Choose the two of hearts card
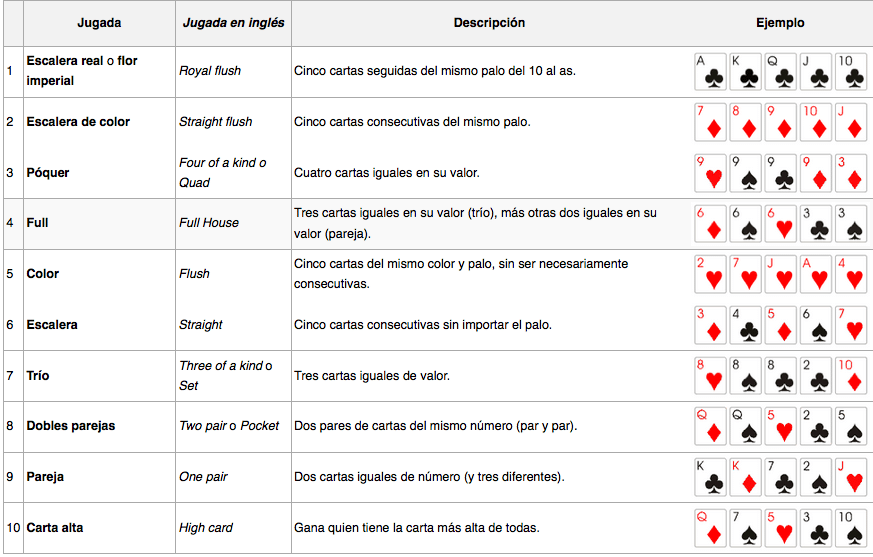873x557 pixels. coord(710,274)
